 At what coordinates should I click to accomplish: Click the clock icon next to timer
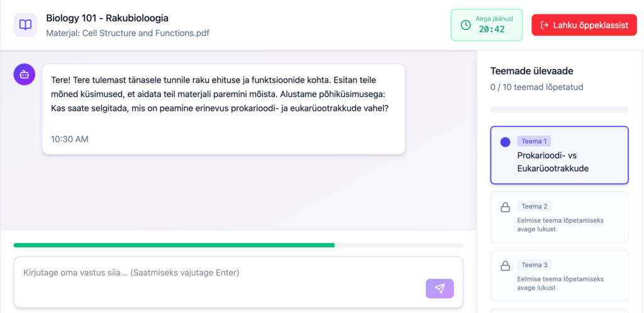pos(466,25)
